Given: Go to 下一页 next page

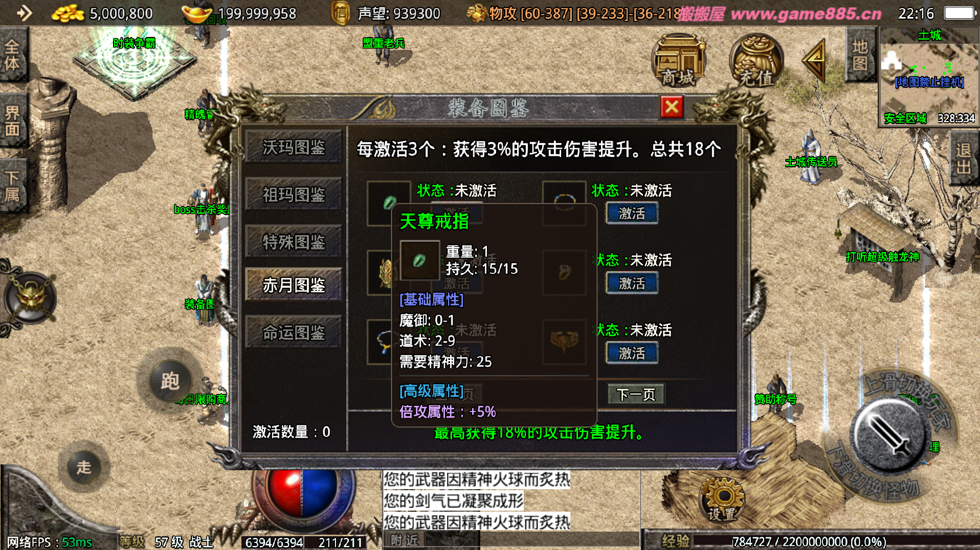Looking at the screenshot, I should [x=636, y=394].
